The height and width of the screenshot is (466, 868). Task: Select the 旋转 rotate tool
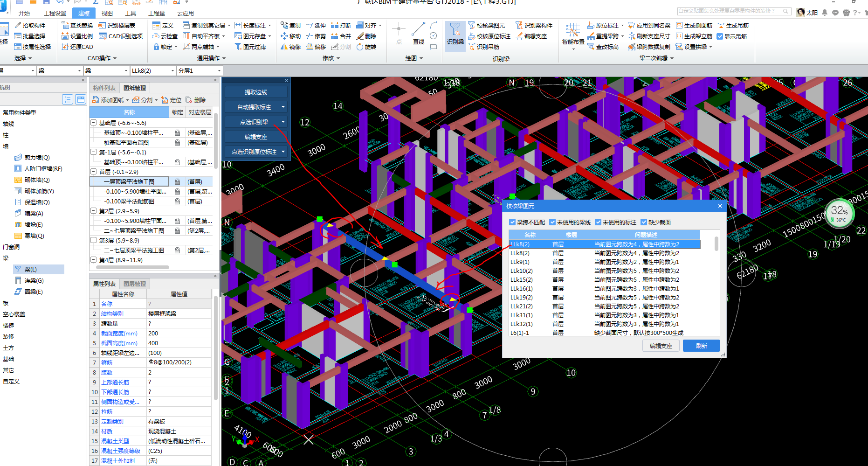click(x=366, y=47)
